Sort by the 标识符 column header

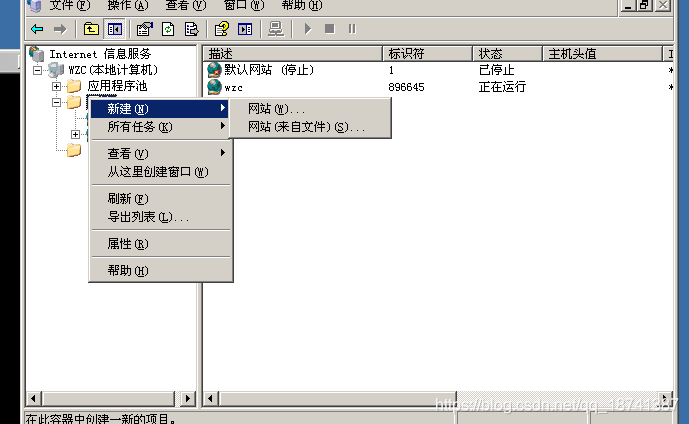coord(428,54)
